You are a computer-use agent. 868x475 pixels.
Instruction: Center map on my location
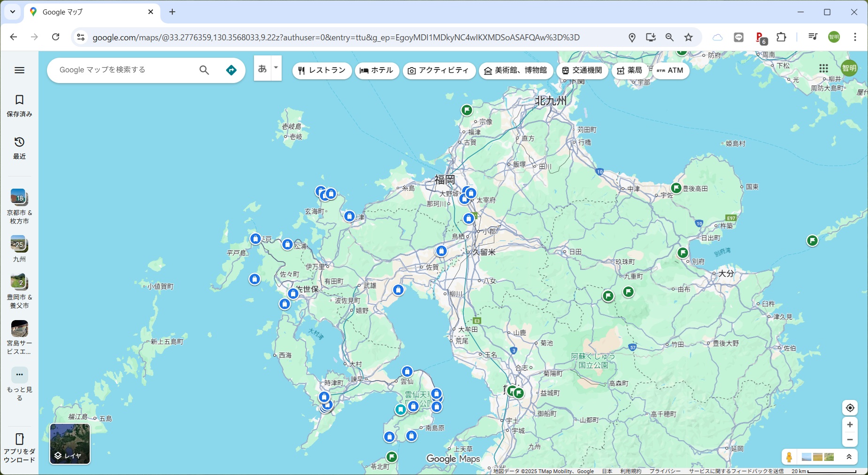click(850, 407)
